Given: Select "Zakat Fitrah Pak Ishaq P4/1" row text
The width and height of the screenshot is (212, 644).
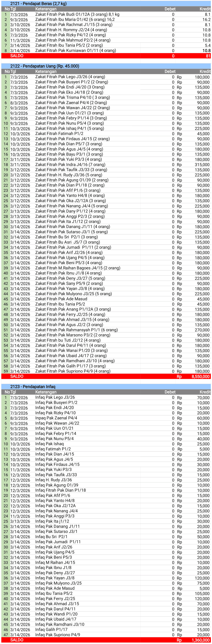Looking at the screenshot, I should coord(69,128).
